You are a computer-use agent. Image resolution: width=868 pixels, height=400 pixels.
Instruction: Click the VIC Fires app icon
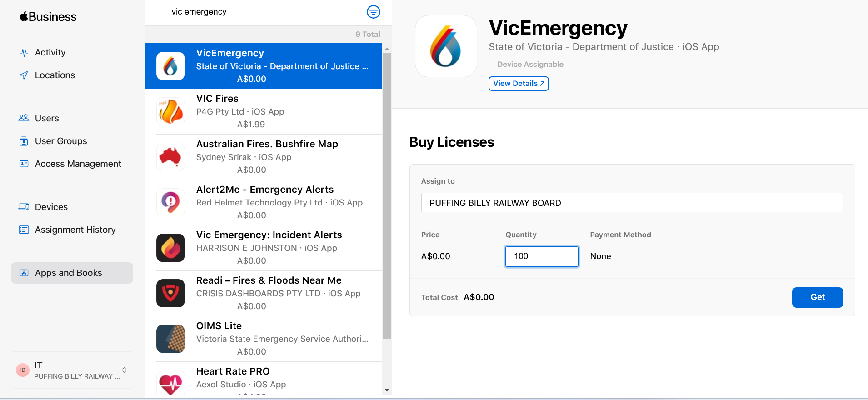pyautogui.click(x=170, y=111)
